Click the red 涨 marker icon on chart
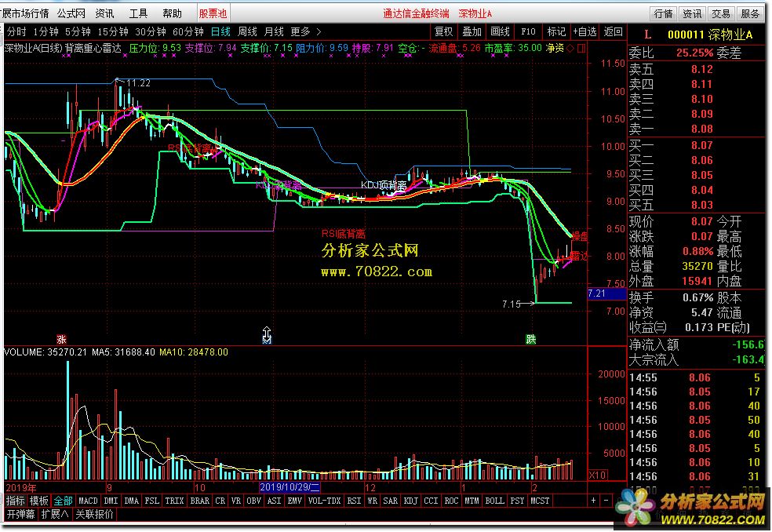772x532 pixels. pos(59,339)
